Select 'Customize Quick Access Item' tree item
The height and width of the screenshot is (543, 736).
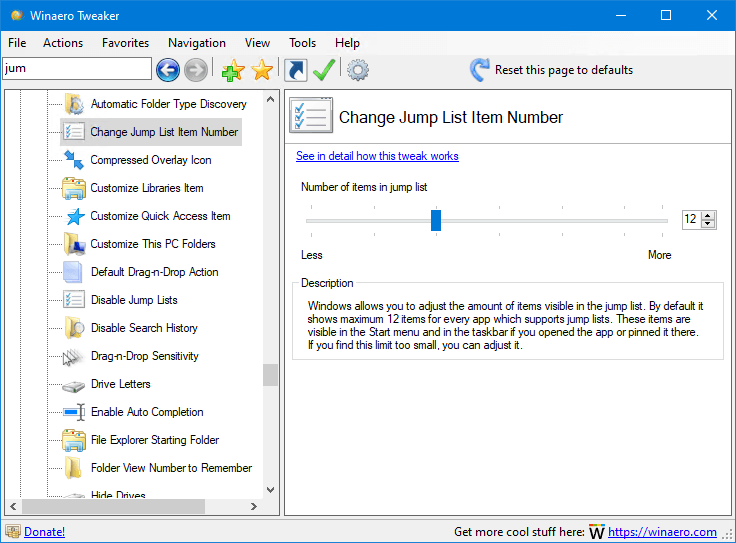coord(160,216)
